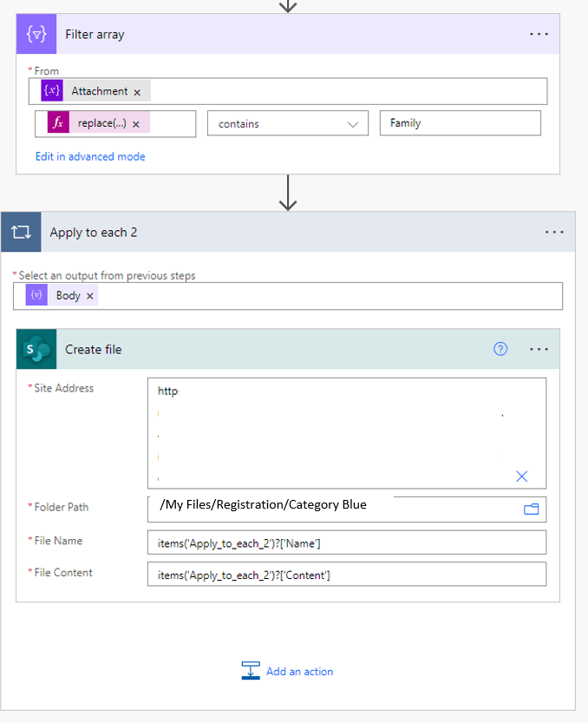Click Edit in advanced mode link
Viewport: 588px width, 723px height.
(90, 157)
